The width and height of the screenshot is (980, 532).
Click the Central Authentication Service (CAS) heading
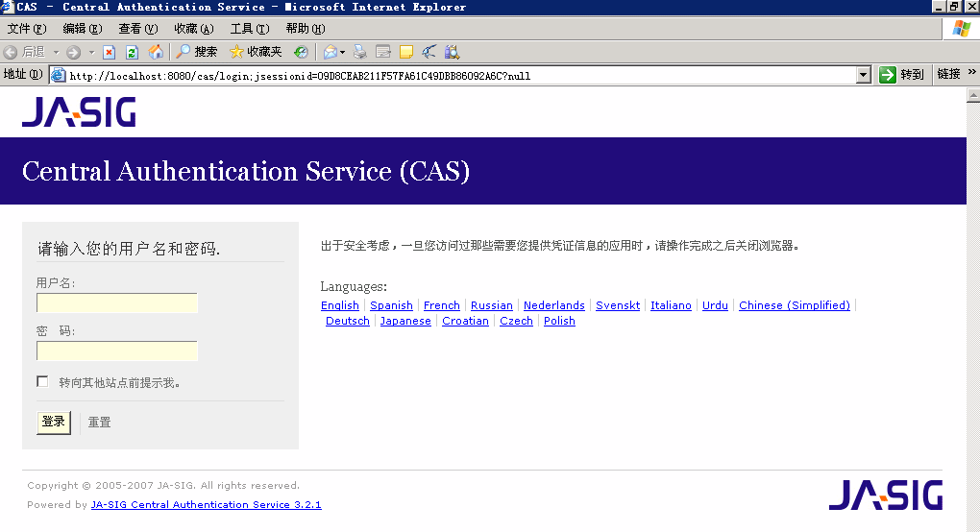tap(246, 171)
